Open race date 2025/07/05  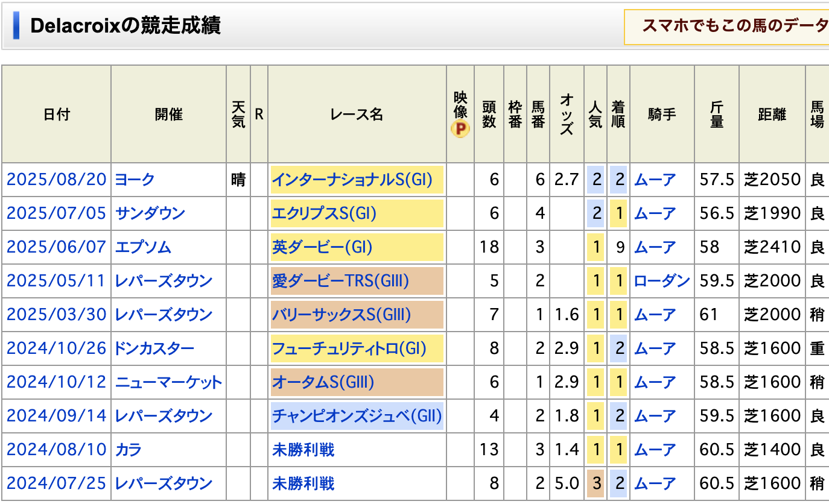pyautogui.click(x=56, y=213)
